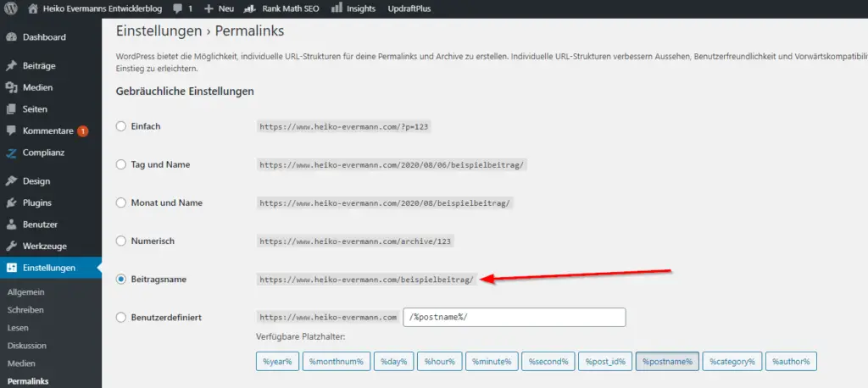The width and height of the screenshot is (868, 388).
Task: Click the Kommentare speech bubble icon
Action: pos(12,131)
